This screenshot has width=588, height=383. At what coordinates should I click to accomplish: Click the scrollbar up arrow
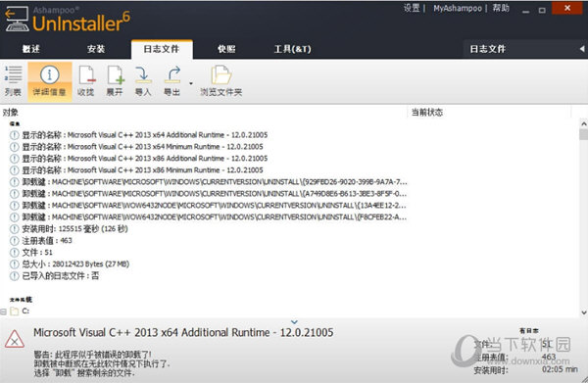[x=583, y=123]
